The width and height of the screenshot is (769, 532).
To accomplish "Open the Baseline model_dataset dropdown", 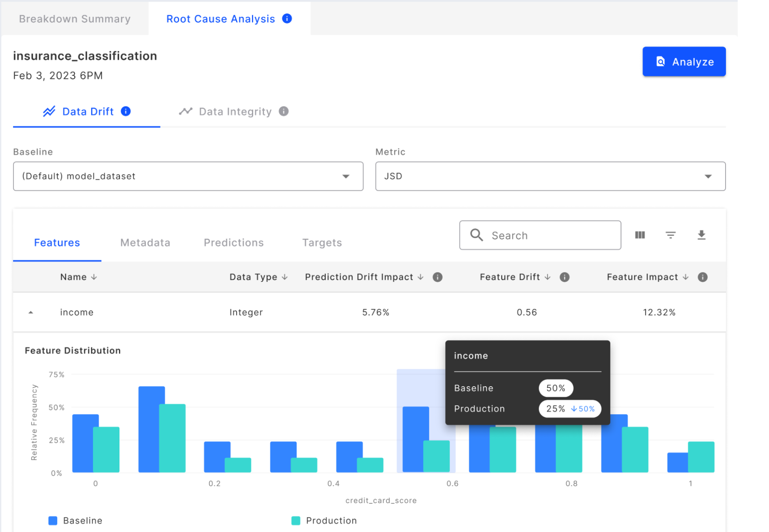I will pos(188,176).
